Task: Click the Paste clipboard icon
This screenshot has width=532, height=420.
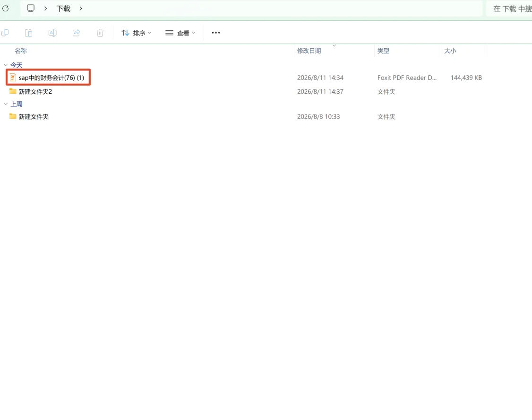Action: (x=29, y=33)
